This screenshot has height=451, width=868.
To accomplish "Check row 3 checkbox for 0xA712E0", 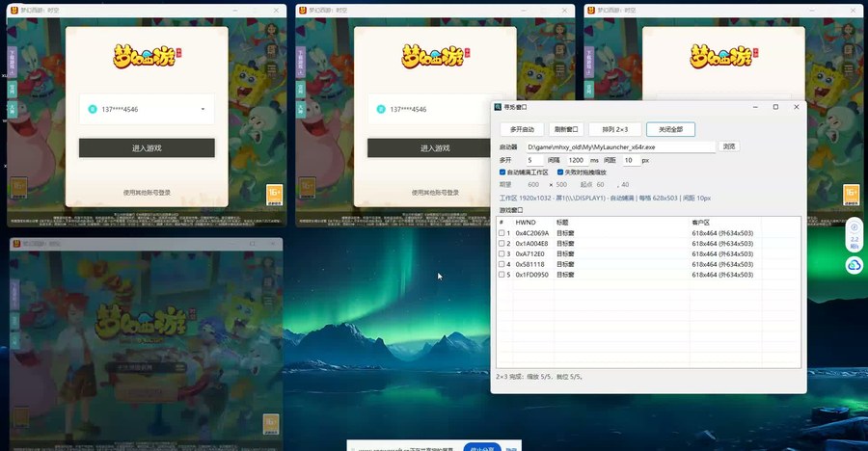I will pos(502,254).
